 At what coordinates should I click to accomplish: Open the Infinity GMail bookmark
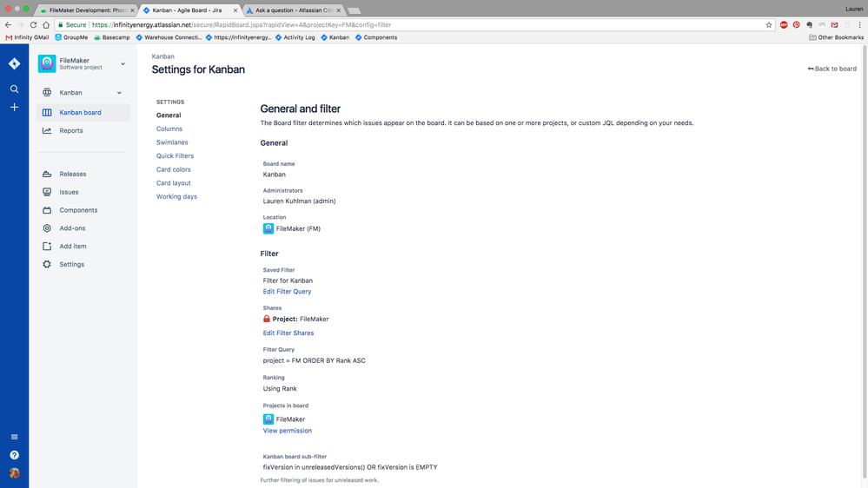pyautogui.click(x=27, y=37)
